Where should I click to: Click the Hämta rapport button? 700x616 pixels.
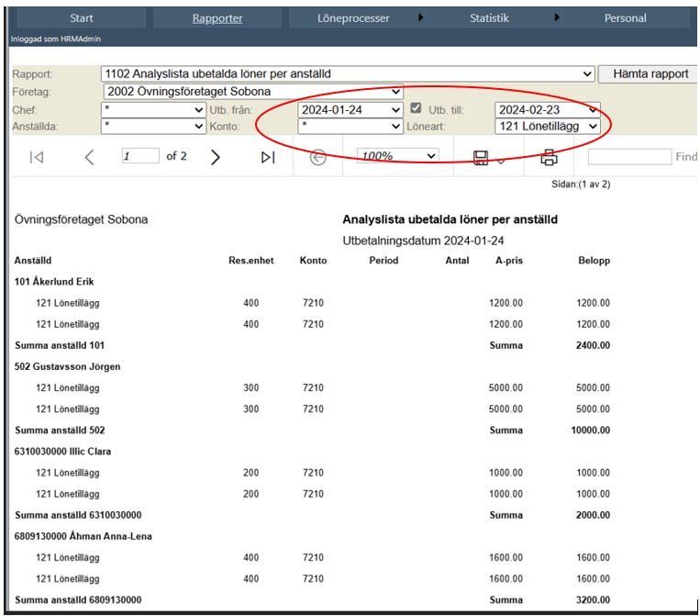[x=650, y=73]
